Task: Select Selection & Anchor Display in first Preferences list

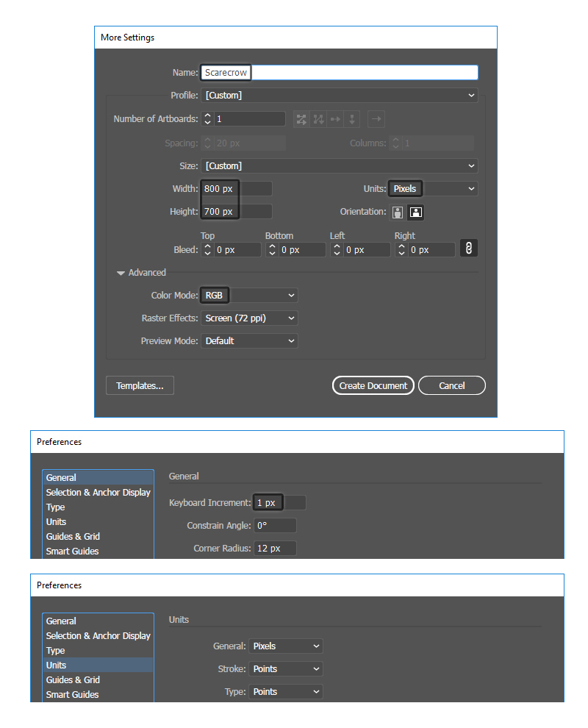Action: pos(98,493)
